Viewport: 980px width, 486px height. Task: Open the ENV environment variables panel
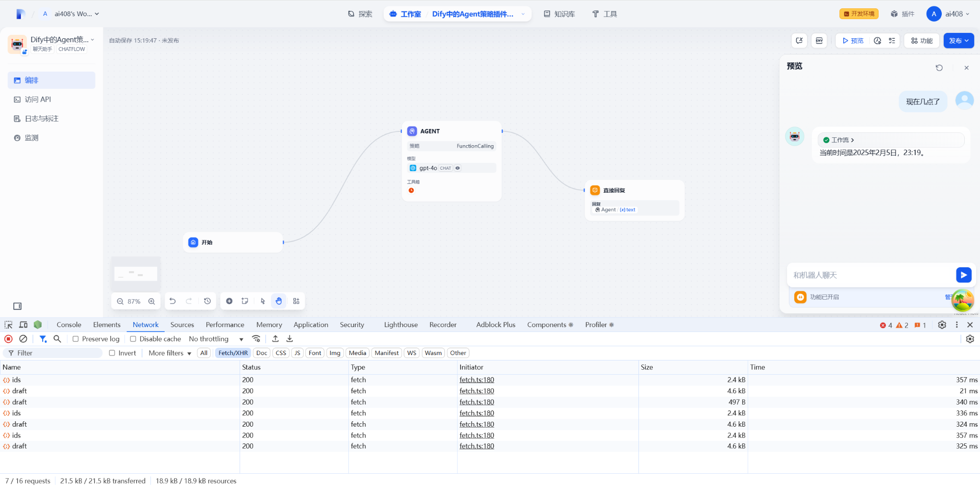[x=819, y=41]
